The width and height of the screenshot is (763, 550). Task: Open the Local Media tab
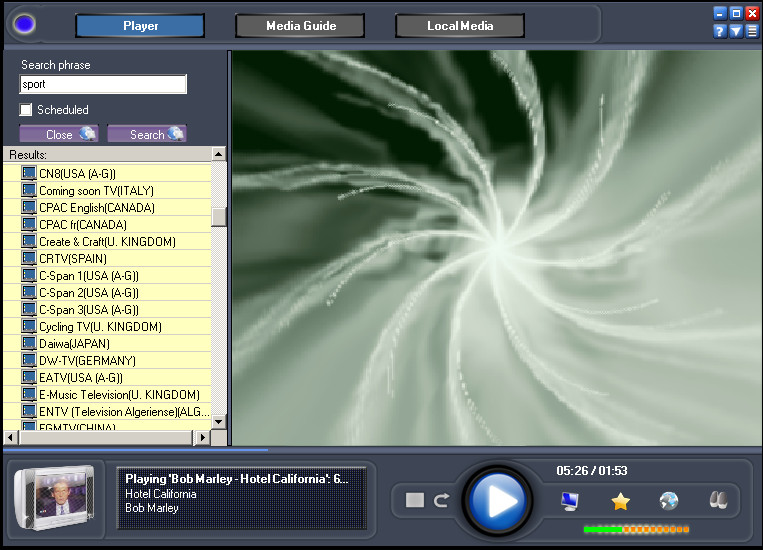point(460,26)
